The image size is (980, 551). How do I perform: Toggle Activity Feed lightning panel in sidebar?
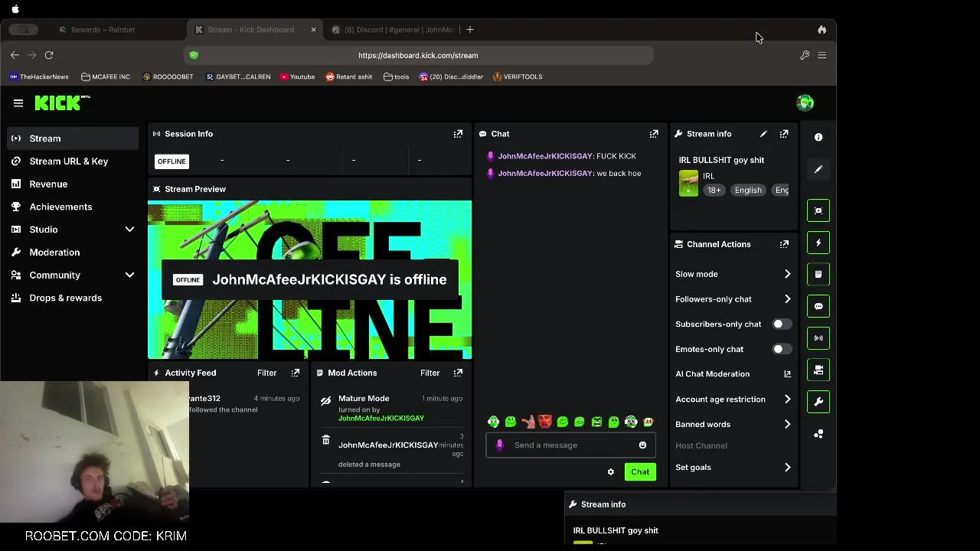818,243
